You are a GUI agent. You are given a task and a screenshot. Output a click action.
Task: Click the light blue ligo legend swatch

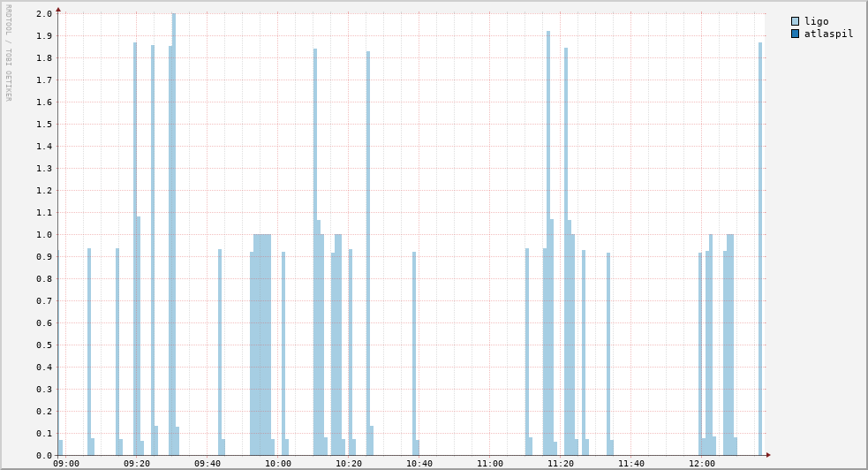(795, 21)
